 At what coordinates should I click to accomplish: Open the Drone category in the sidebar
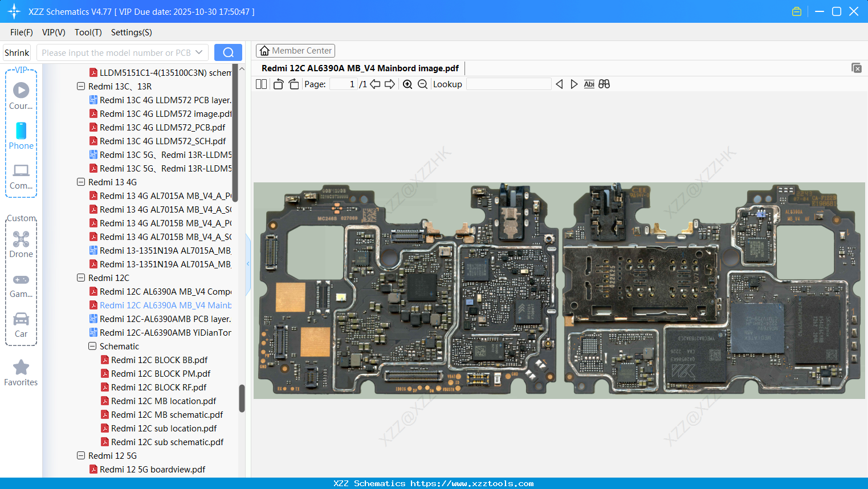coord(21,245)
